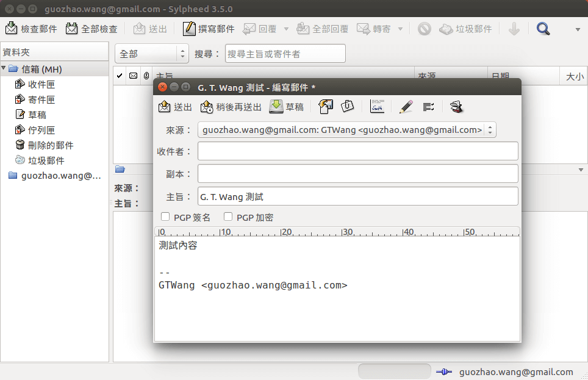
Task: Select the 垃圾郵件 folder in the sidebar
Action: (x=39, y=160)
